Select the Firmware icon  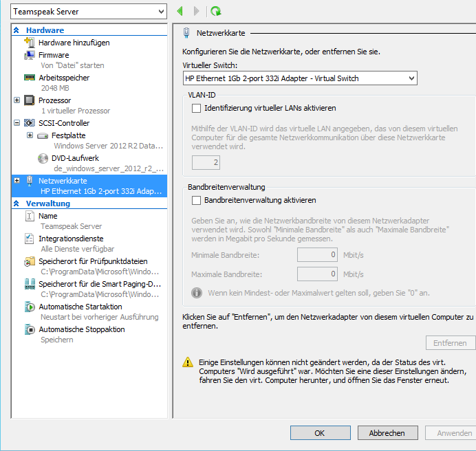30,55
